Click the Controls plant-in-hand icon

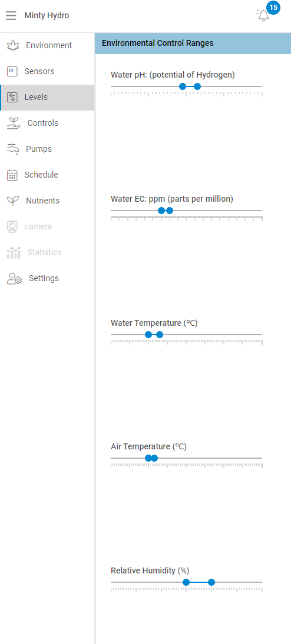pyautogui.click(x=14, y=124)
